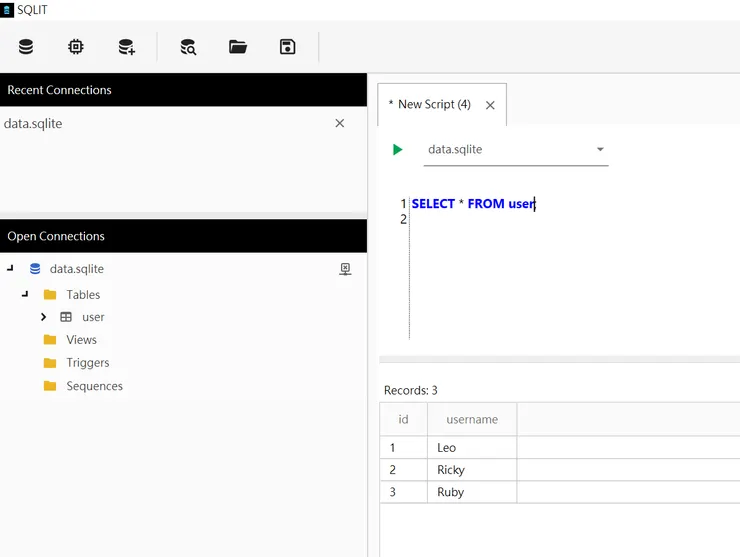Viewport: 740px width, 557px height.
Task: Open the data.sqlite connection dropdown
Action: (x=600, y=150)
